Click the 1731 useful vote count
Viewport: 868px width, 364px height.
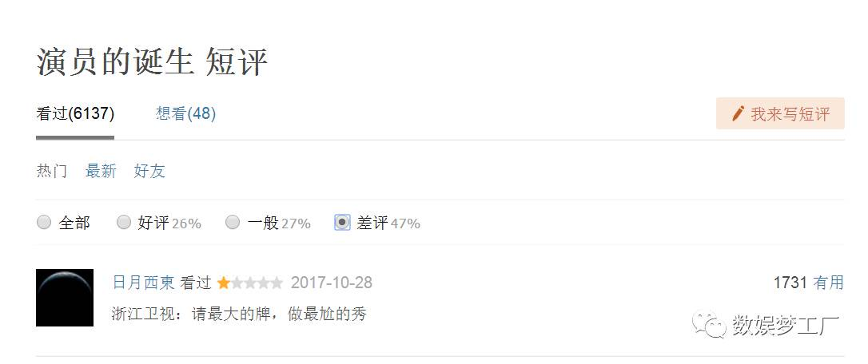tap(790, 283)
